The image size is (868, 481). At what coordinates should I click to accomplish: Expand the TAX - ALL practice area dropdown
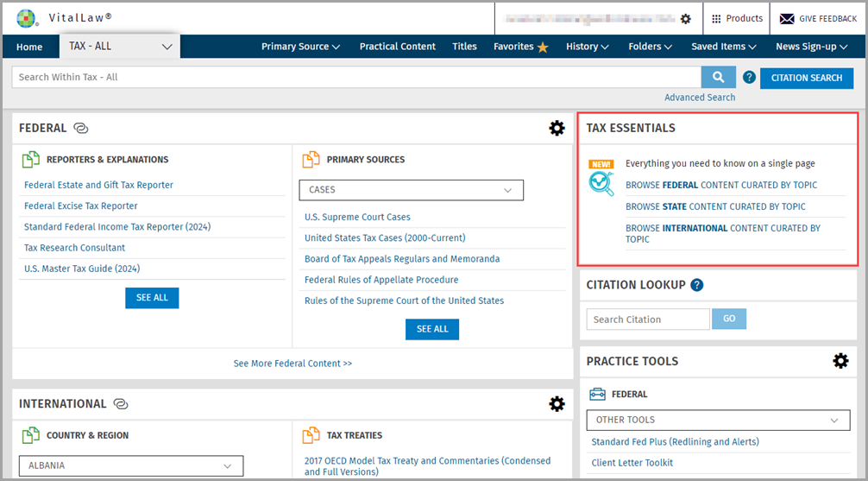click(120, 47)
